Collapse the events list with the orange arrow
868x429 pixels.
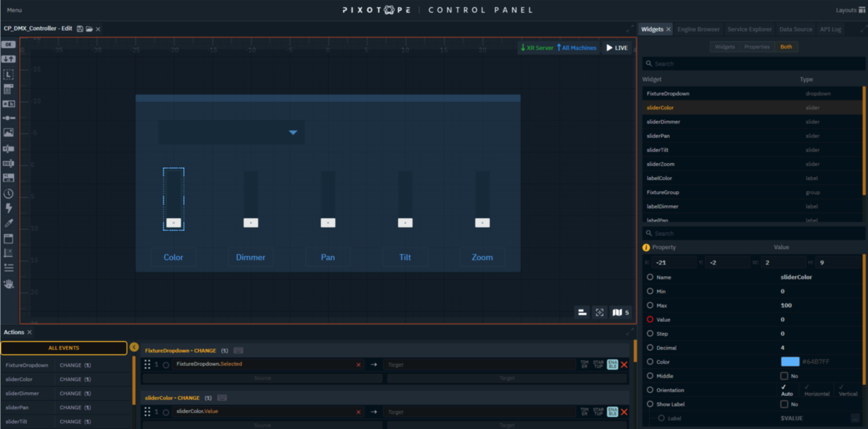[134, 347]
